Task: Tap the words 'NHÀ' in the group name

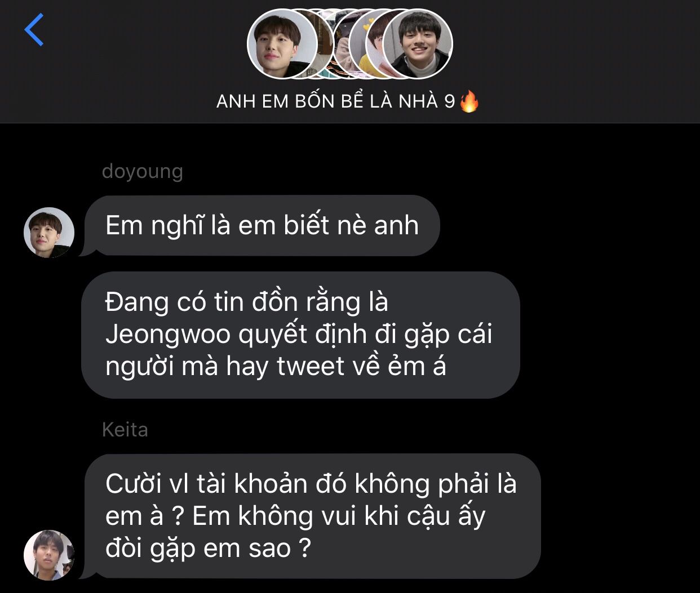Action: 418,101
